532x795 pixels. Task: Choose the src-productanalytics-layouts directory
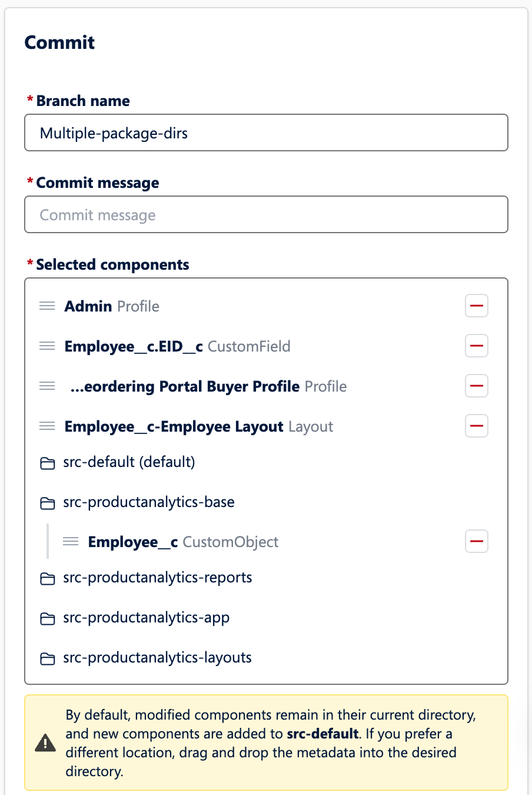(x=157, y=658)
